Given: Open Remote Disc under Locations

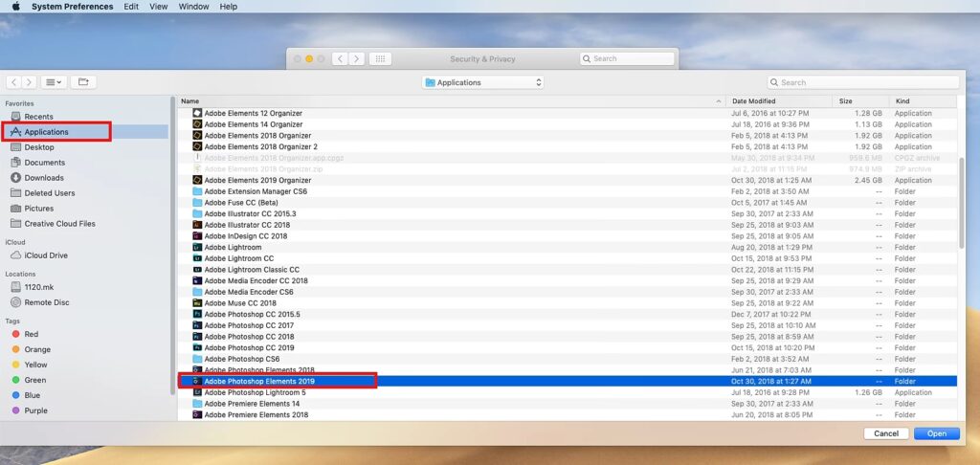Looking at the screenshot, I should tap(46, 301).
